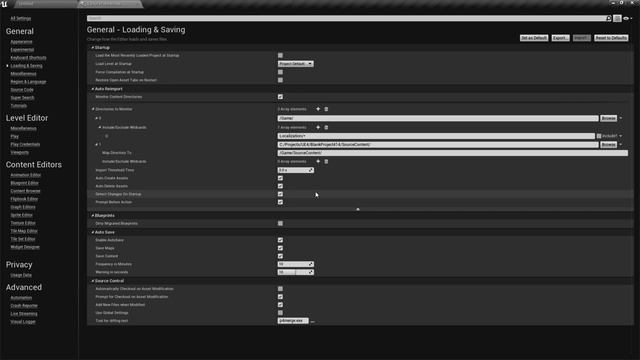Open dropdown arrow next to /Game/ Browse button
The height and width of the screenshot is (360, 640).
point(621,118)
